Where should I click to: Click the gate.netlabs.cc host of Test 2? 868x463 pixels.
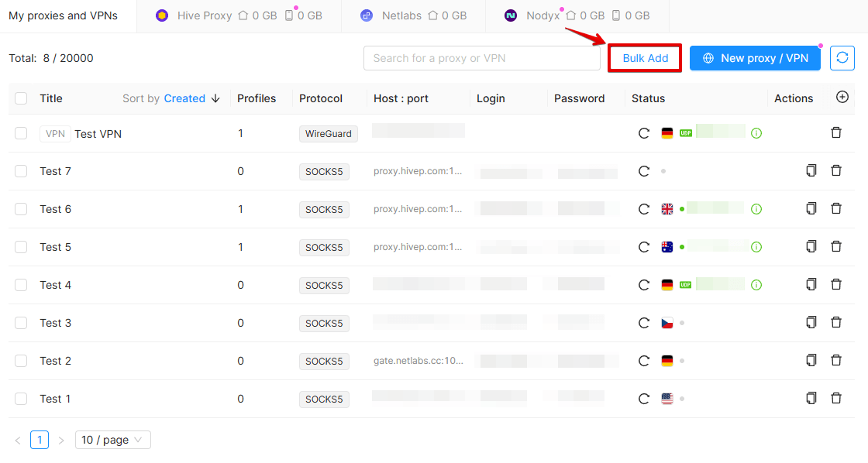418,361
